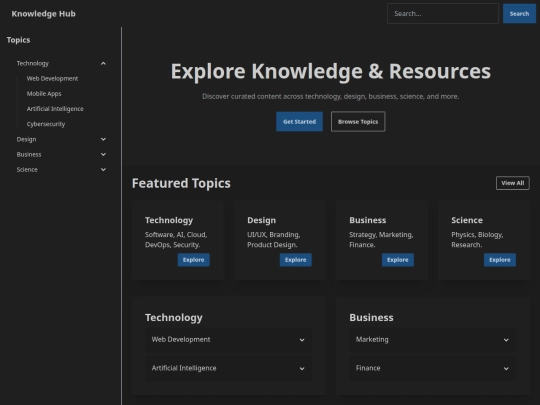Collapse the Technology sidebar chevron

tap(103, 63)
